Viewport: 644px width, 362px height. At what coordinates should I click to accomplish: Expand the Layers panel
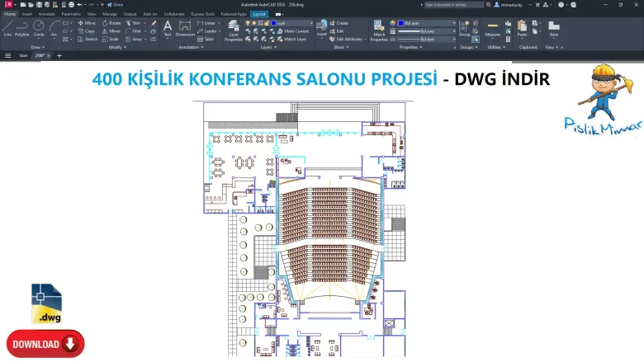coord(268,47)
